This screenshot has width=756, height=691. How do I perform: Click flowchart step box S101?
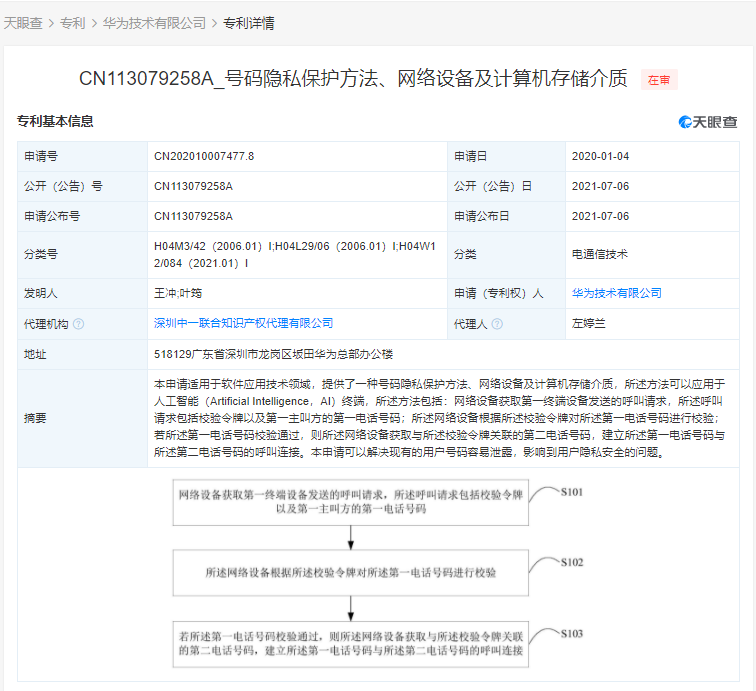click(x=351, y=503)
